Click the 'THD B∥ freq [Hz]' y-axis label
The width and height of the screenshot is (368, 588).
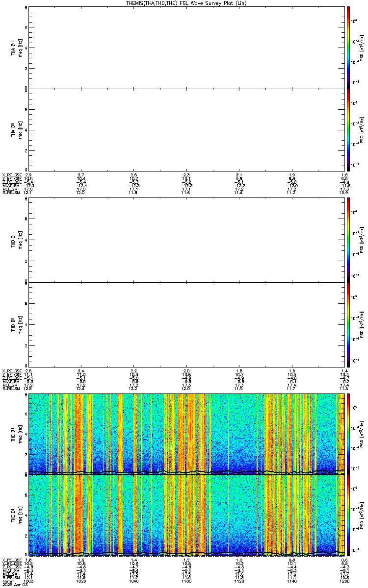16,323
